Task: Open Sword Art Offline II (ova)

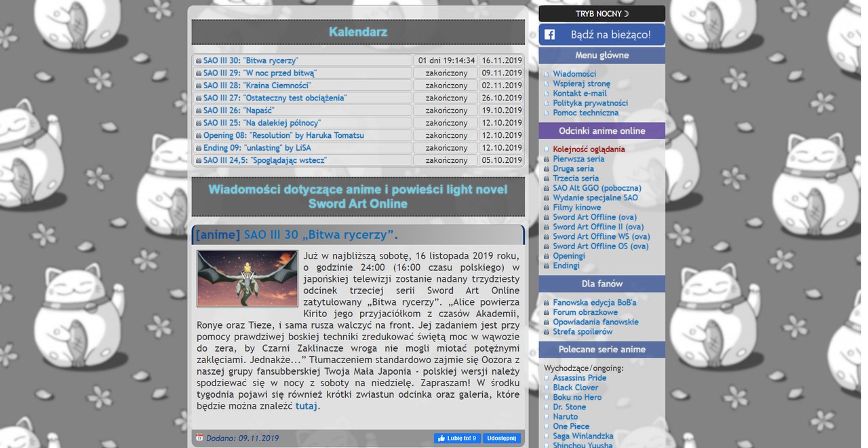Action: pos(598,227)
